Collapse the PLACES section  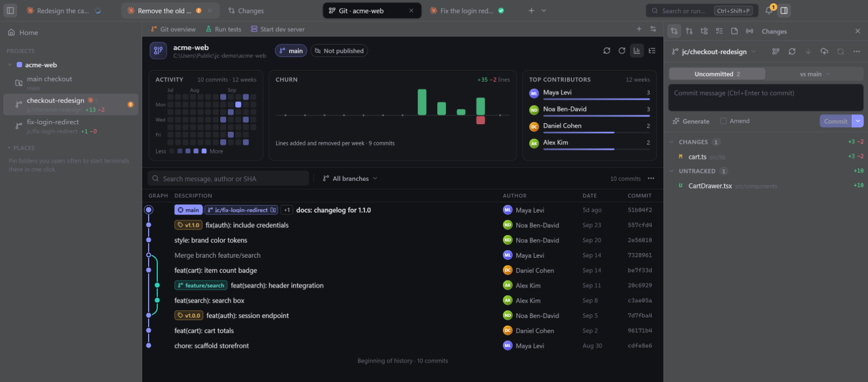(x=9, y=148)
